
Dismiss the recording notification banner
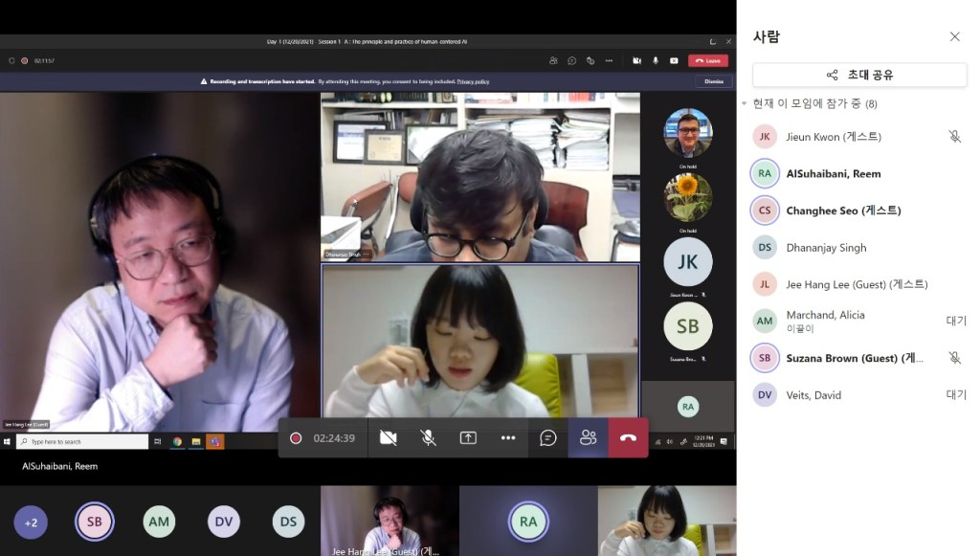pyautogui.click(x=713, y=81)
